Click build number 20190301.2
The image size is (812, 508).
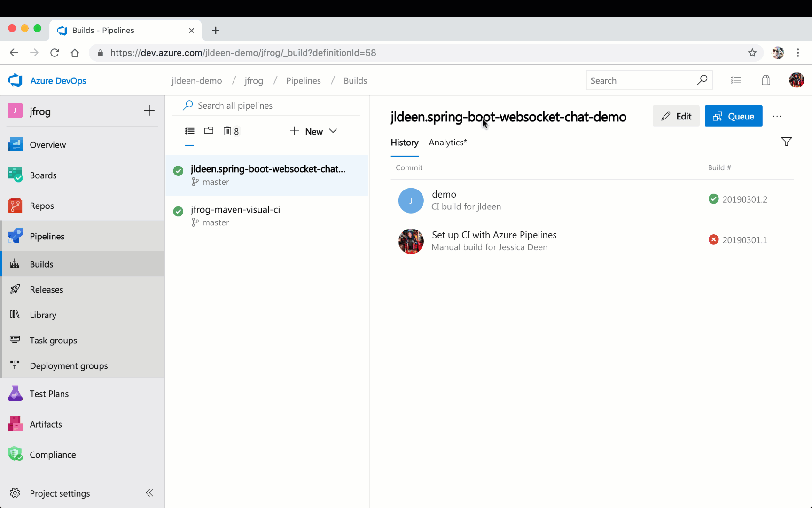click(745, 199)
